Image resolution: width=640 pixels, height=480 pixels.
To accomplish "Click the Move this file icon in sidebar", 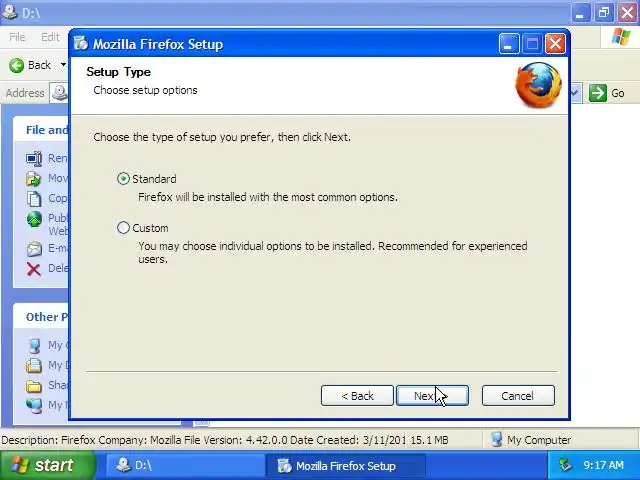I will tap(34, 178).
